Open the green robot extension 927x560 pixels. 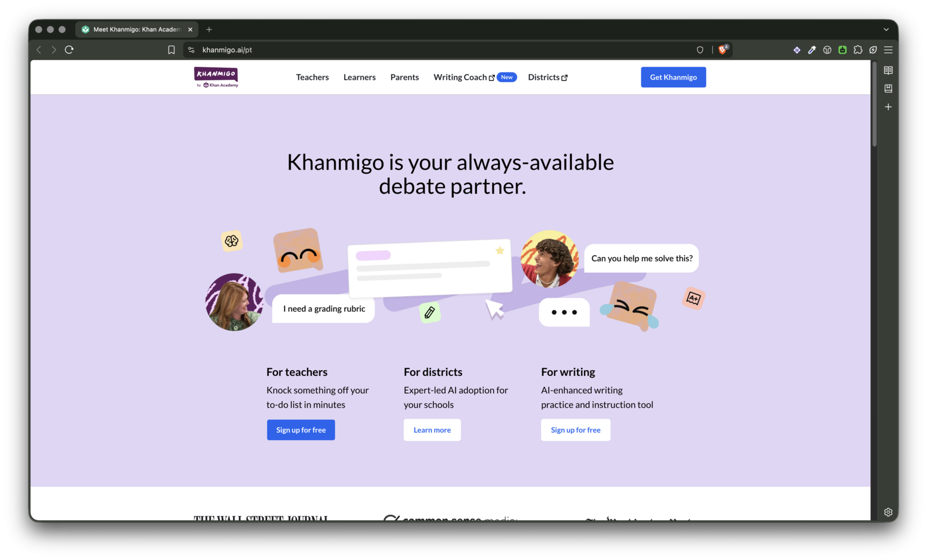pyautogui.click(x=842, y=50)
